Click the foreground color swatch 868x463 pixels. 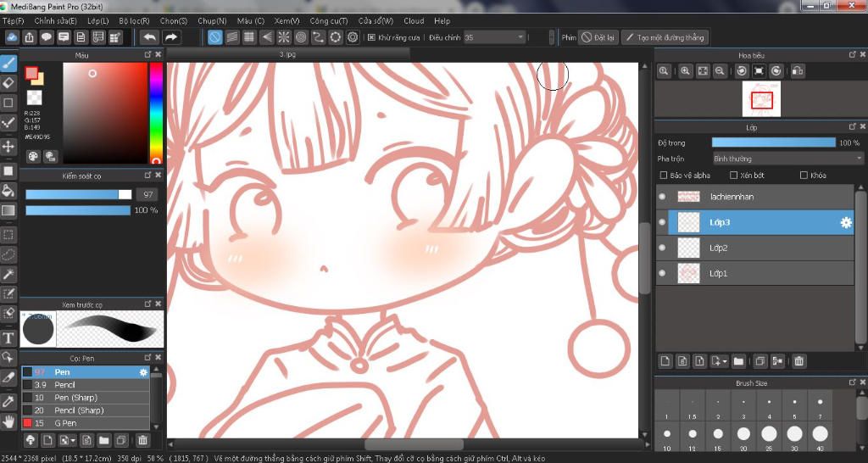[x=31, y=73]
